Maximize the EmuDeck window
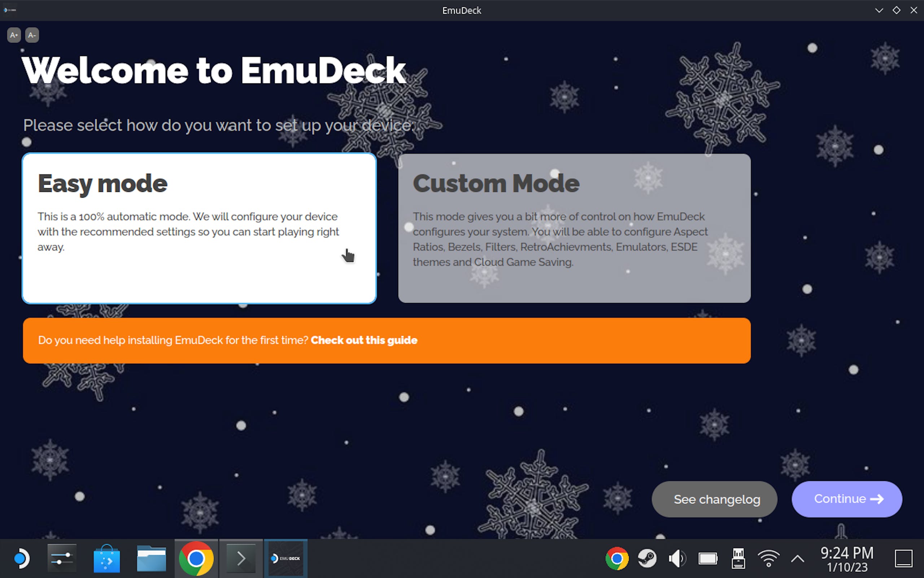Screen dimensions: 924x578 pos(897,10)
